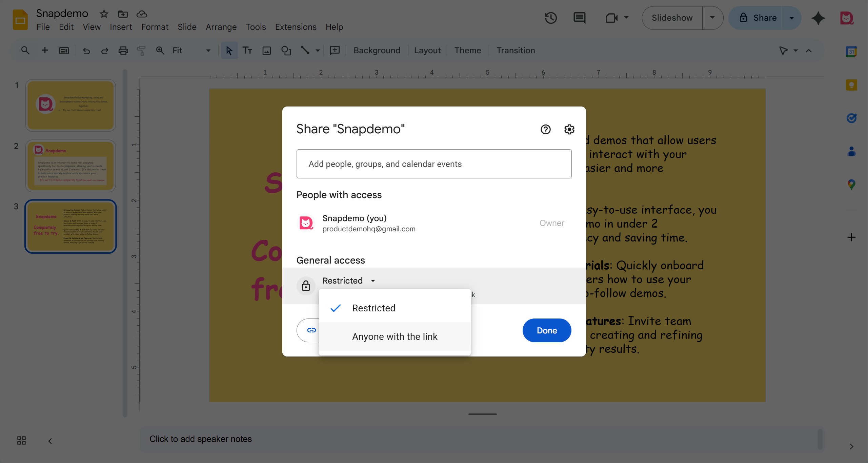Open the Theme toolbar button
Screen dimensions: 868x463
[467, 51]
